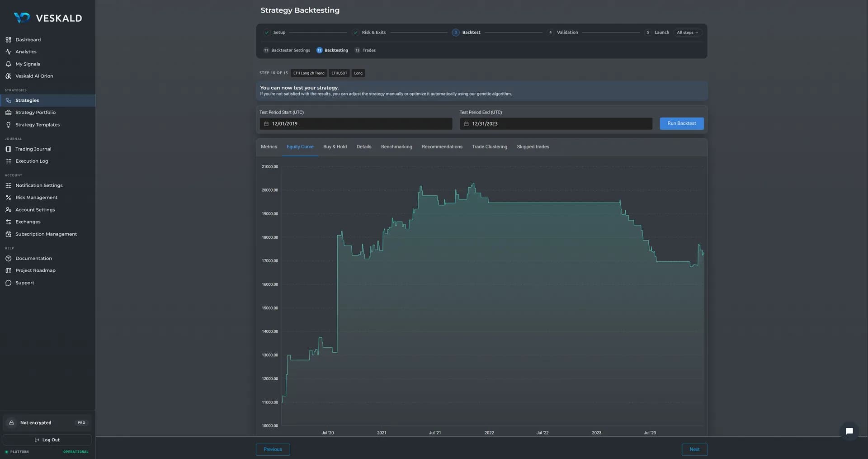The height and width of the screenshot is (459, 868).
Task: Expand the All steps dropdown
Action: pos(688,33)
